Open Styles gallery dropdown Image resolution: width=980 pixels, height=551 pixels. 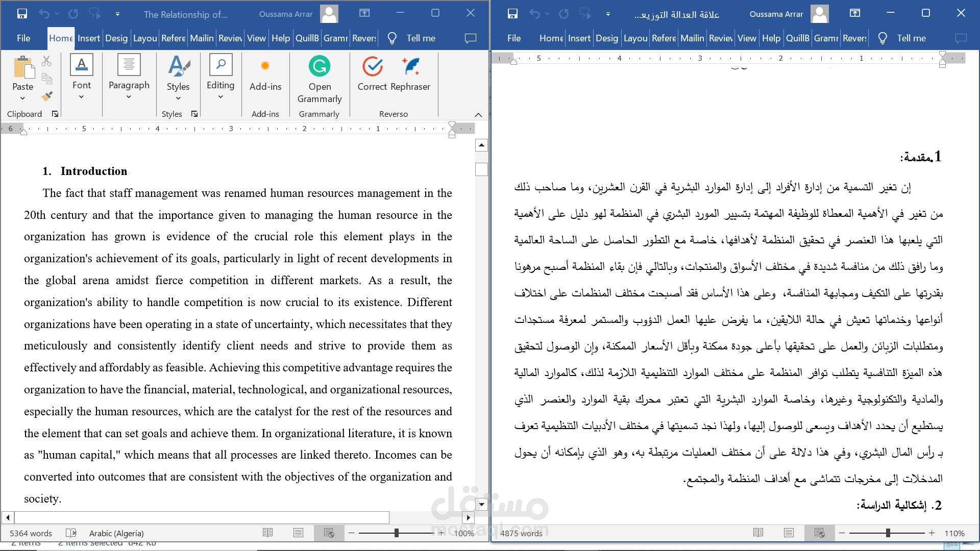[x=178, y=77]
